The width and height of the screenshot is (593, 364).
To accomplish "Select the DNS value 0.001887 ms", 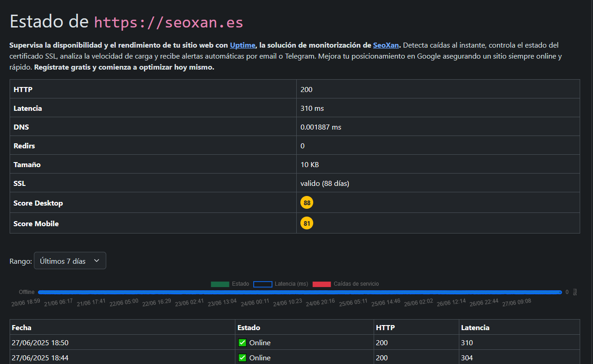I will coord(321,127).
